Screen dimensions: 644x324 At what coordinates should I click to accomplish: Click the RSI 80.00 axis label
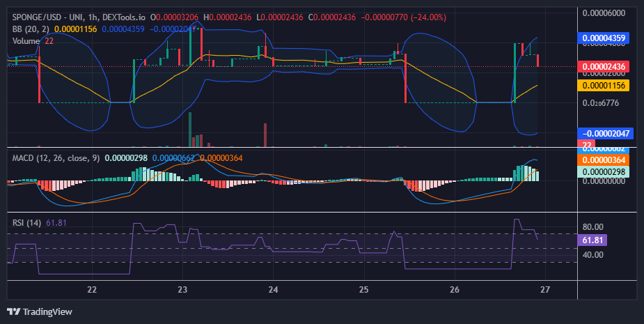pos(592,227)
